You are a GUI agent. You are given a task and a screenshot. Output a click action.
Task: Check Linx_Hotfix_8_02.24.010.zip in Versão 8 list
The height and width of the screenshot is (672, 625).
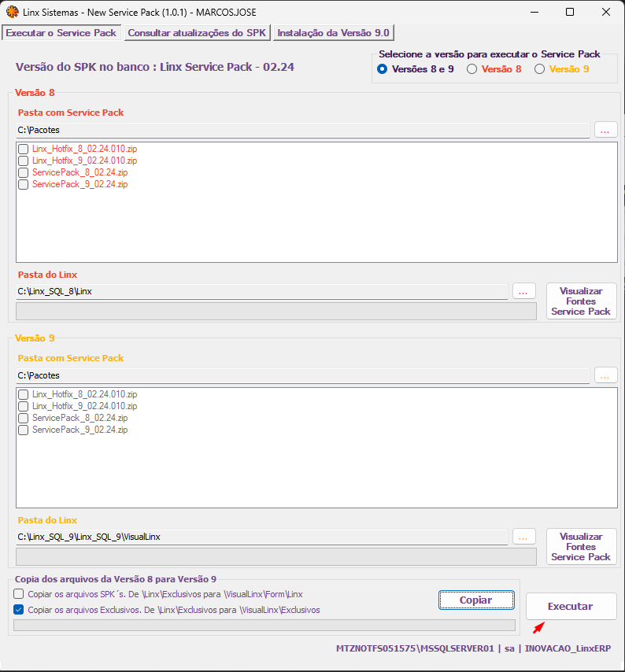pyautogui.click(x=23, y=149)
